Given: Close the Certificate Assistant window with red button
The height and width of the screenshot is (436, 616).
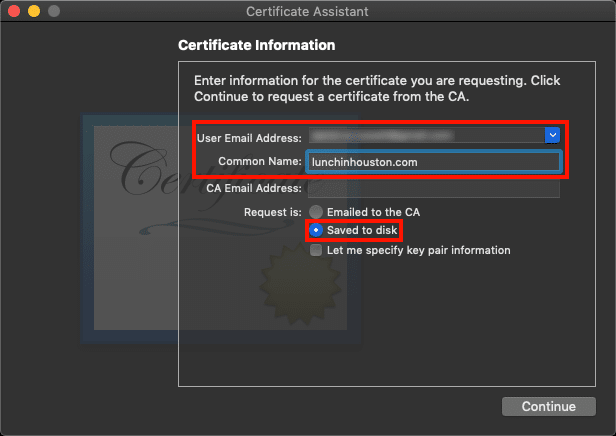Looking at the screenshot, I should point(14,12).
